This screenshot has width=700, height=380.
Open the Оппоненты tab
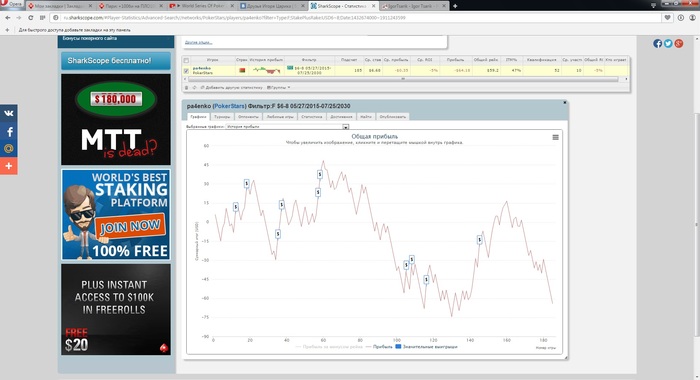click(248, 117)
